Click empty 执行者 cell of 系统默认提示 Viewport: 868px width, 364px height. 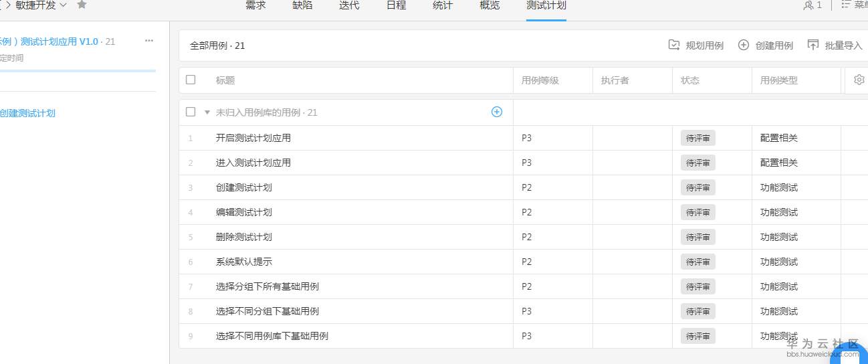tap(633, 262)
